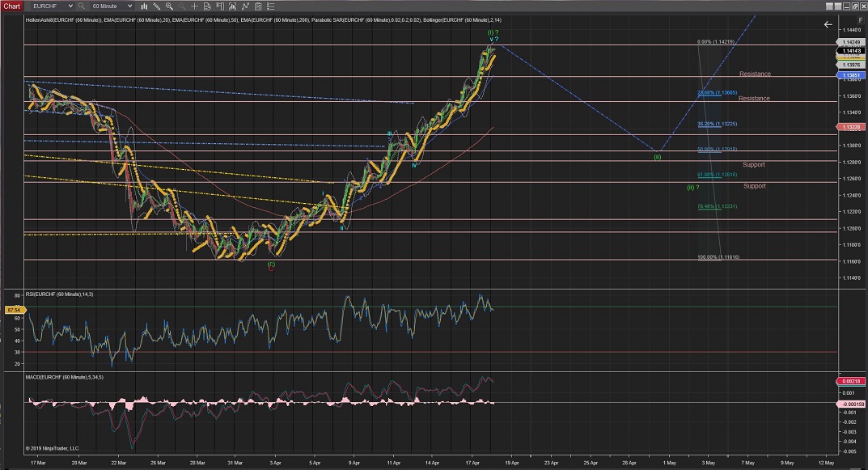This screenshot has width=868, height=470.
Task: Click the zoom out magnifier icon
Action: pyautogui.click(x=181, y=6)
